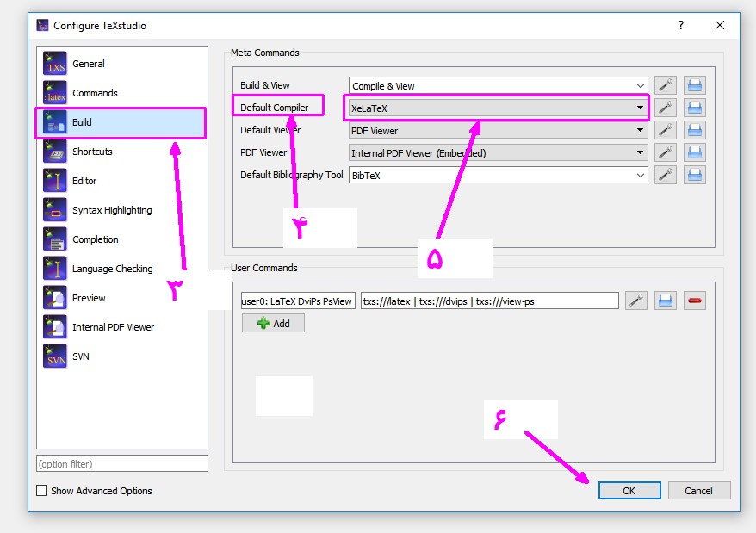Viewport: 756px width, 533px height.
Task: Click the Editor category icon
Action: [55, 181]
